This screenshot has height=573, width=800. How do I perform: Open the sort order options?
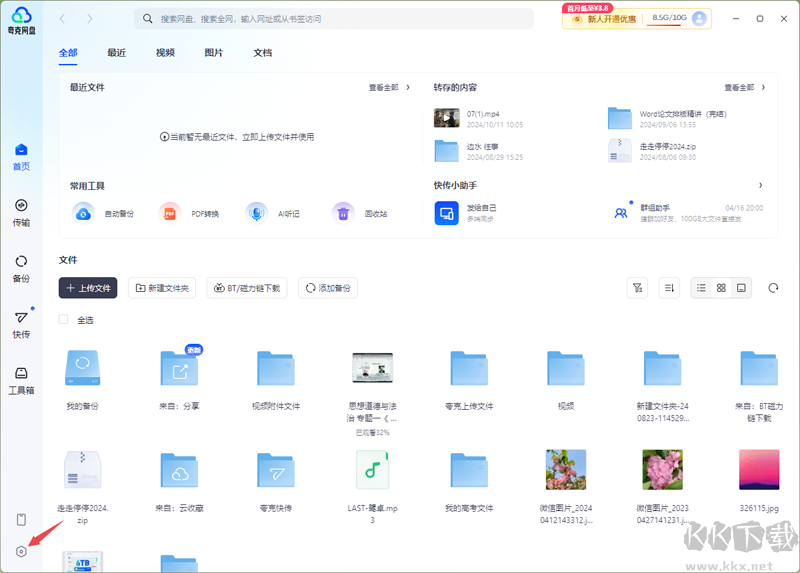click(669, 288)
